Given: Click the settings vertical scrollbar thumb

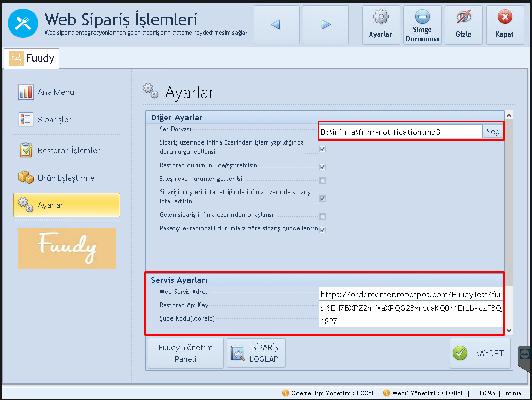Looking at the screenshot, I should point(509,203).
